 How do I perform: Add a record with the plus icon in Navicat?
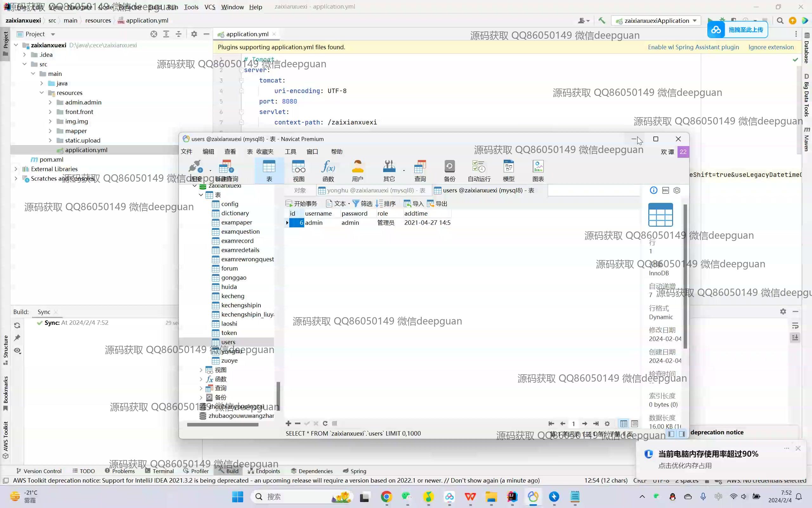(x=288, y=423)
